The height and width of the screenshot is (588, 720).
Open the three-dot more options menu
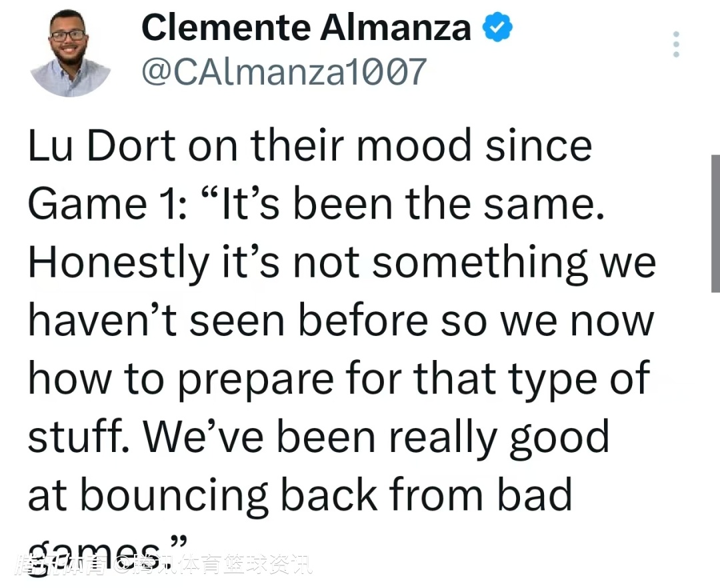676,44
